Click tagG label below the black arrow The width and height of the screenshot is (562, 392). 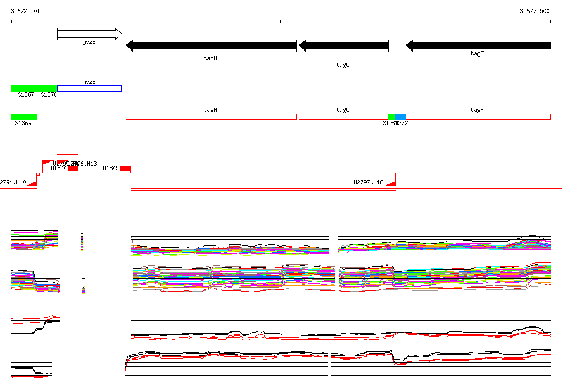point(342,65)
